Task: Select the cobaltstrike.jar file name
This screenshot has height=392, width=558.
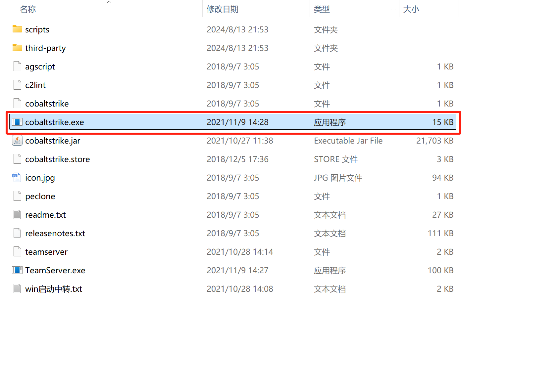Action: tap(53, 141)
